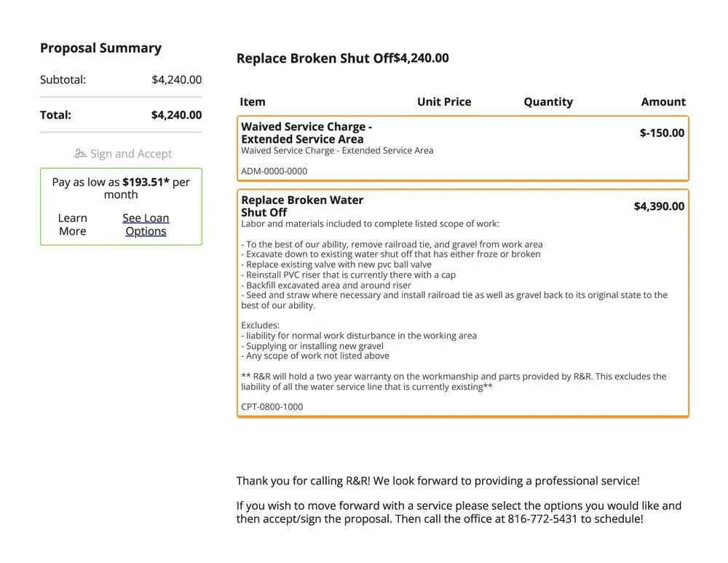
Task: Click the Item column header
Action: coord(253,102)
